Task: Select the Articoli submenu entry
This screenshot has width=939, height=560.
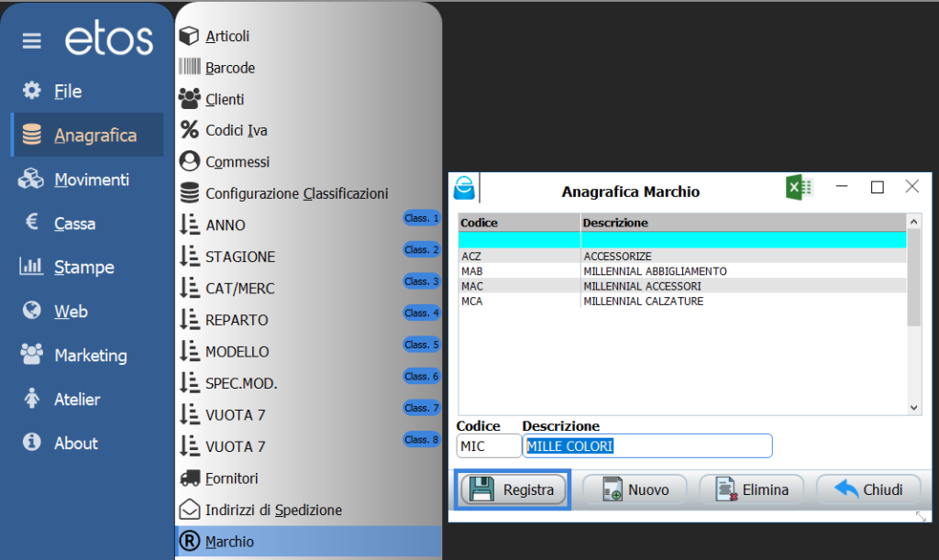Action: (x=227, y=36)
